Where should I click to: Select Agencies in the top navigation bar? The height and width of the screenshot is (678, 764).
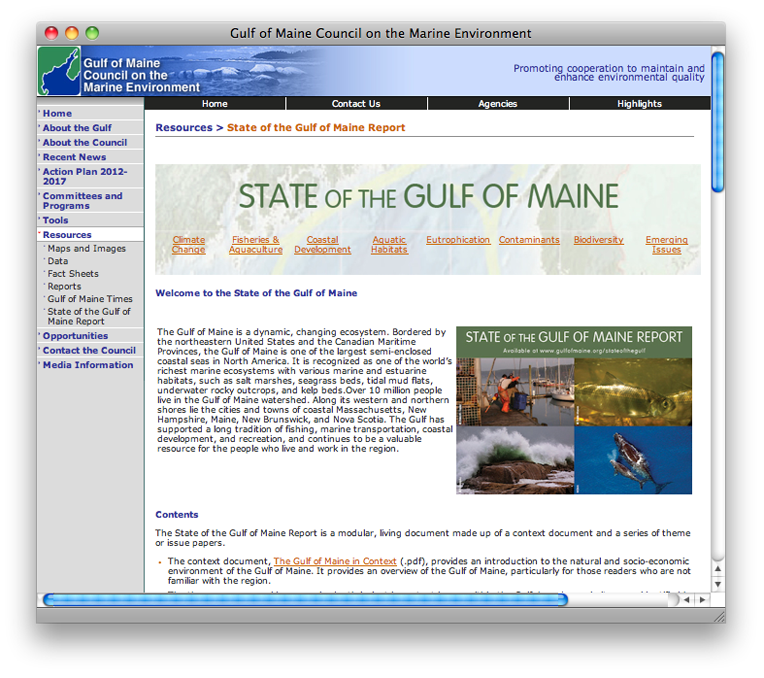coord(497,104)
